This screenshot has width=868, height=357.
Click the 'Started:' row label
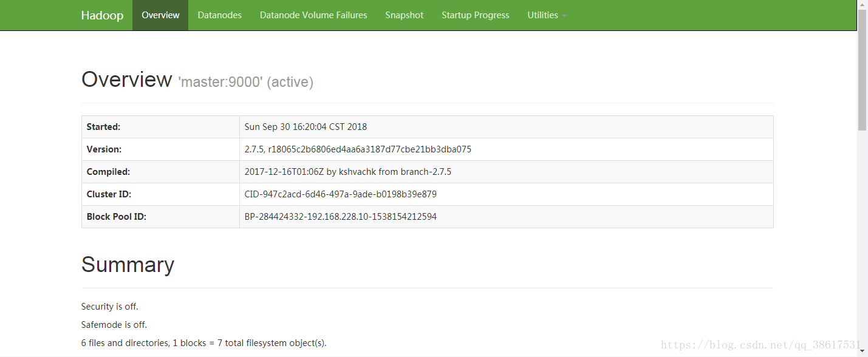tap(104, 127)
